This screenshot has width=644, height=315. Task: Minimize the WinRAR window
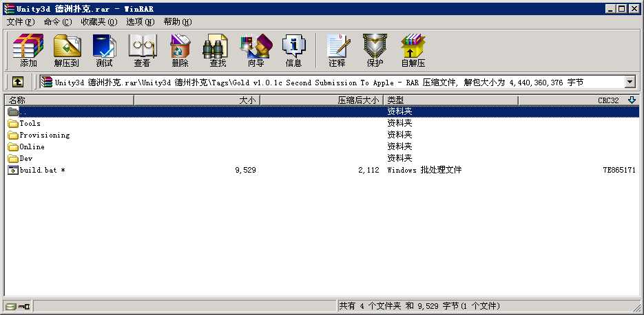[611, 9]
